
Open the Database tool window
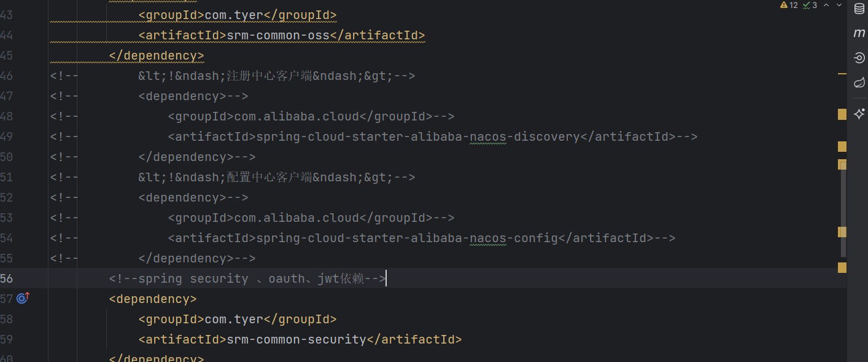click(859, 9)
